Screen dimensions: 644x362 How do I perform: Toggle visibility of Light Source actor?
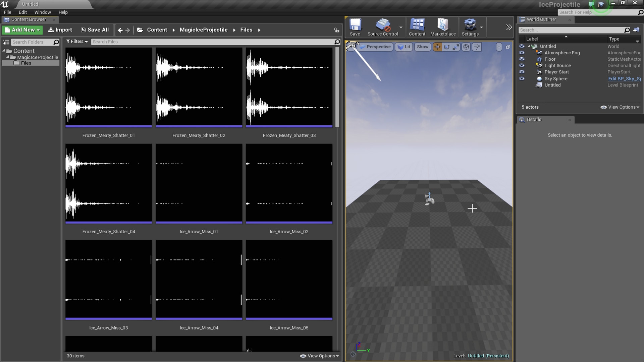[x=522, y=65]
